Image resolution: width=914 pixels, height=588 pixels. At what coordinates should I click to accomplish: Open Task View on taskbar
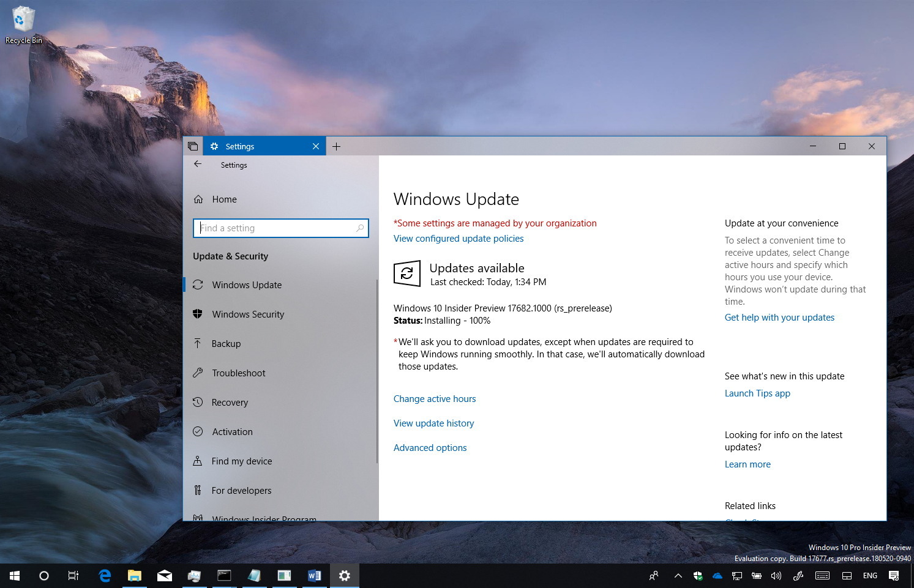pos(73,576)
